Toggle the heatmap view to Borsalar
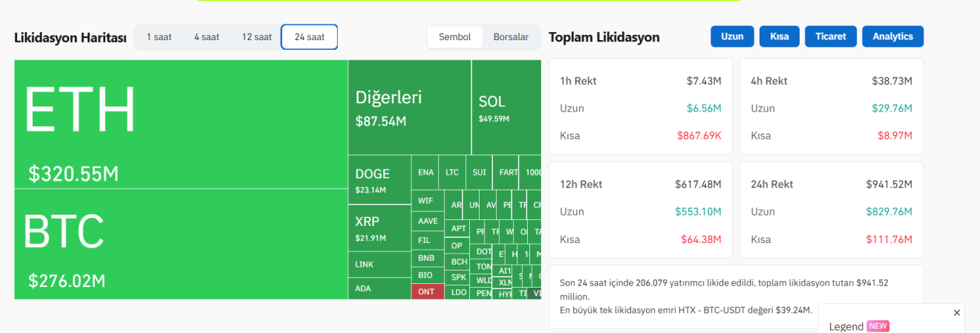 [511, 37]
